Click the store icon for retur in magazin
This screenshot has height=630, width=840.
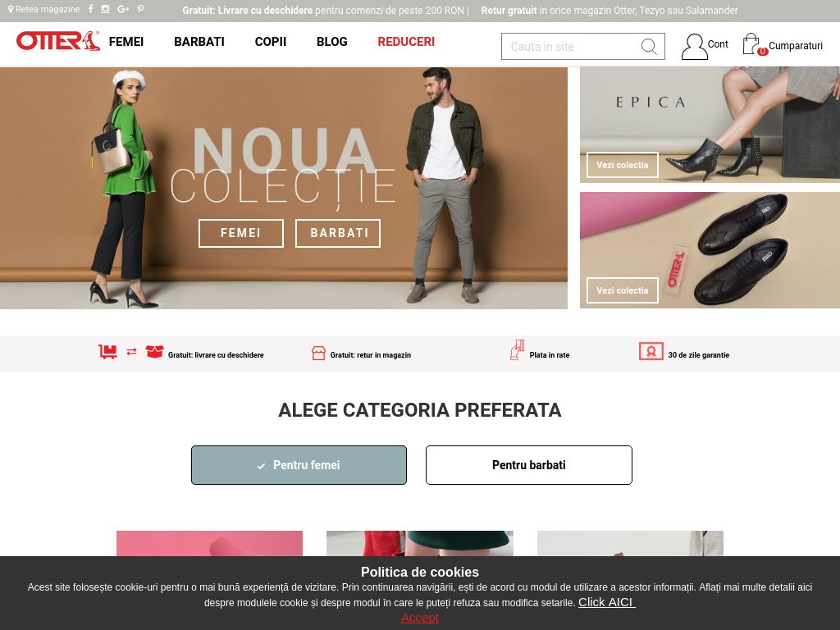tap(318, 353)
